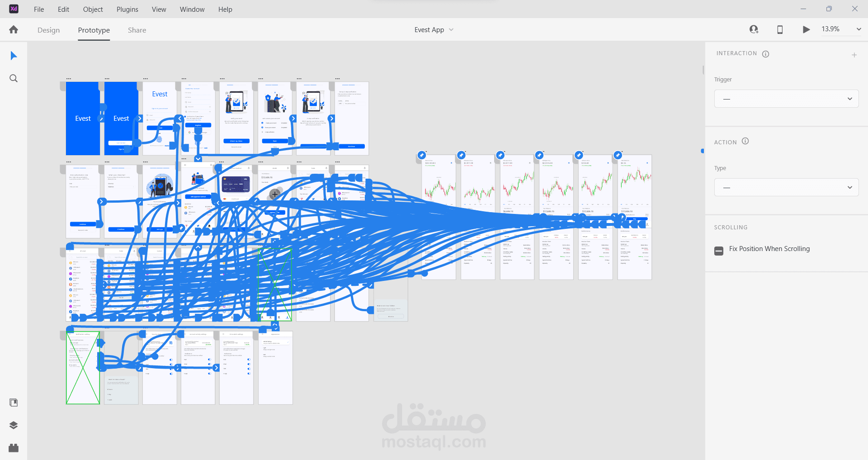Expand the Evest App document title dropdown

[451, 30]
